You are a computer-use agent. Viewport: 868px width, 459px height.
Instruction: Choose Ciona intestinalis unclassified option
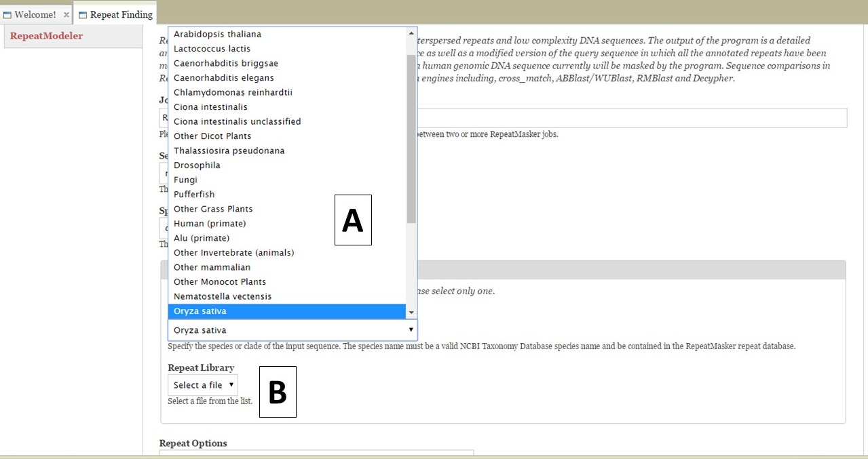[288, 121]
